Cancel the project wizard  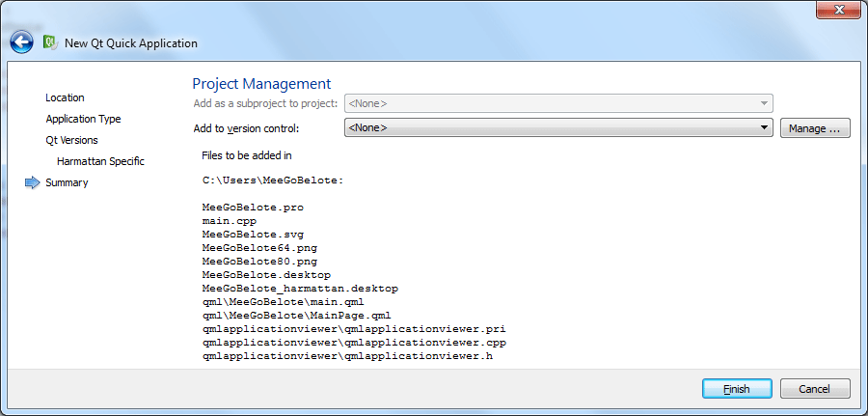coord(815,389)
